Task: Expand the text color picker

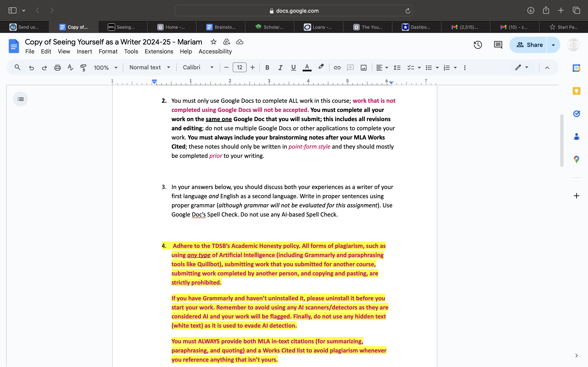Action: click(x=307, y=67)
